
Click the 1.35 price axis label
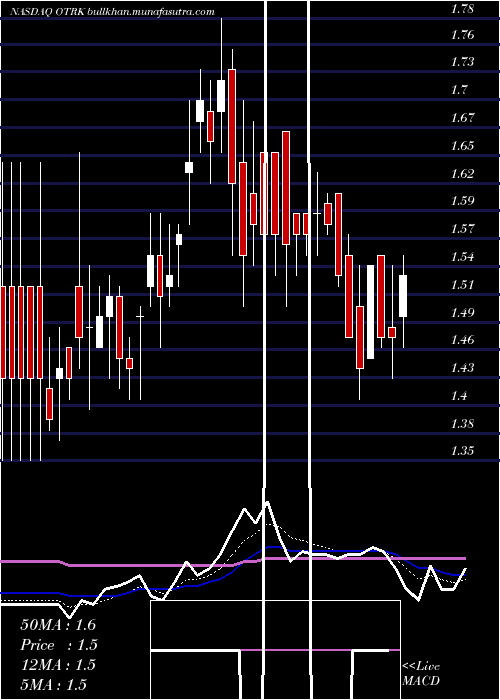tap(462, 450)
